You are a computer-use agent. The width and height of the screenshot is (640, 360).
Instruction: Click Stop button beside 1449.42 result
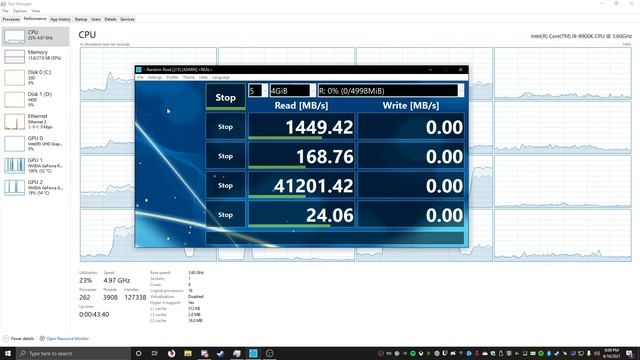pyautogui.click(x=226, y=127)
